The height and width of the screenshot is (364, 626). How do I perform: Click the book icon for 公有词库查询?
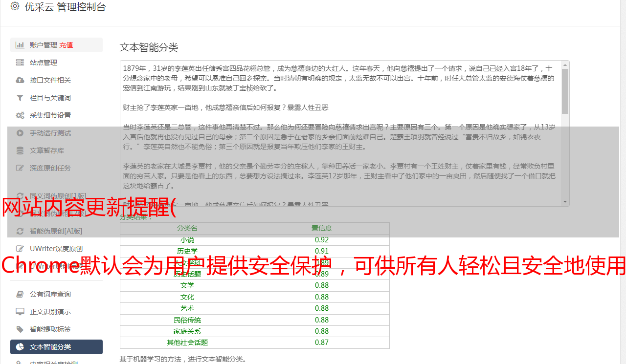pos(20,294)
